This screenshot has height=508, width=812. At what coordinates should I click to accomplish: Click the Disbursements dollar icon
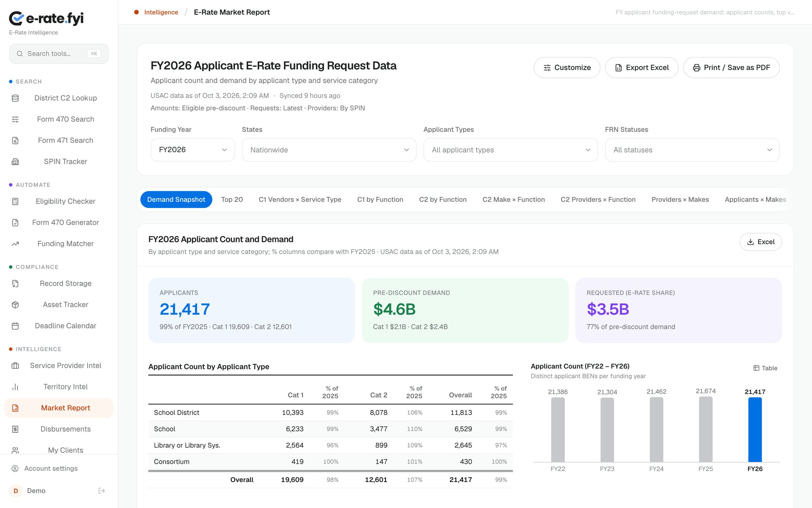tap(15, 429)
